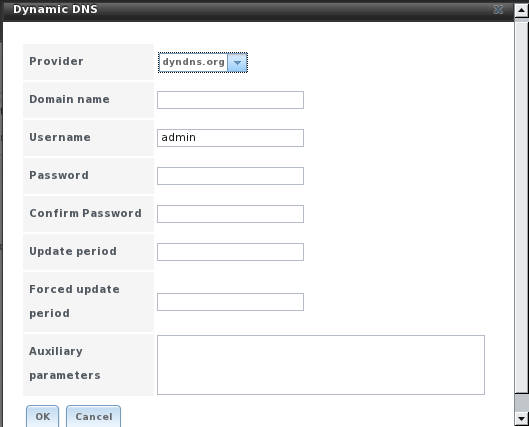Click the Confirm Password input field

230,214
